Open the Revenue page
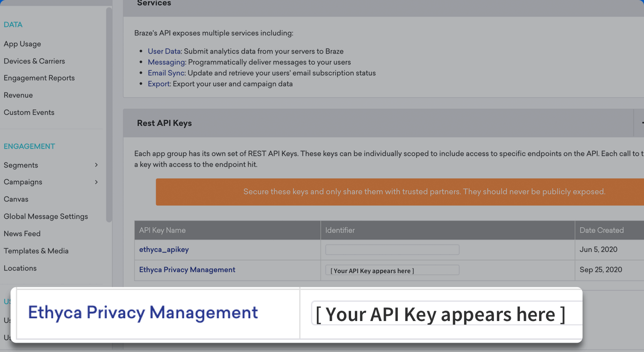This screenshot has height=352, width=644. [x=18, y=95]
